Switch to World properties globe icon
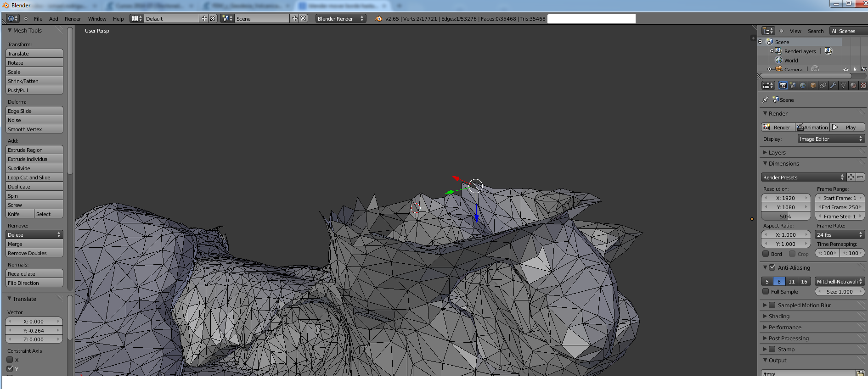868x389 pixels. 803,85
